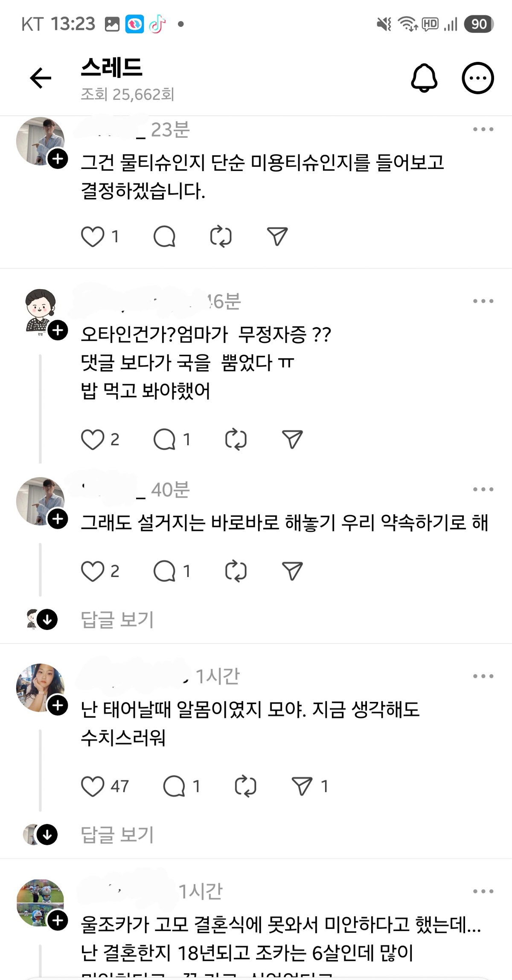
Task: Open the 1시간 woman commenter's profile photo
Action: tap(40, 687)
